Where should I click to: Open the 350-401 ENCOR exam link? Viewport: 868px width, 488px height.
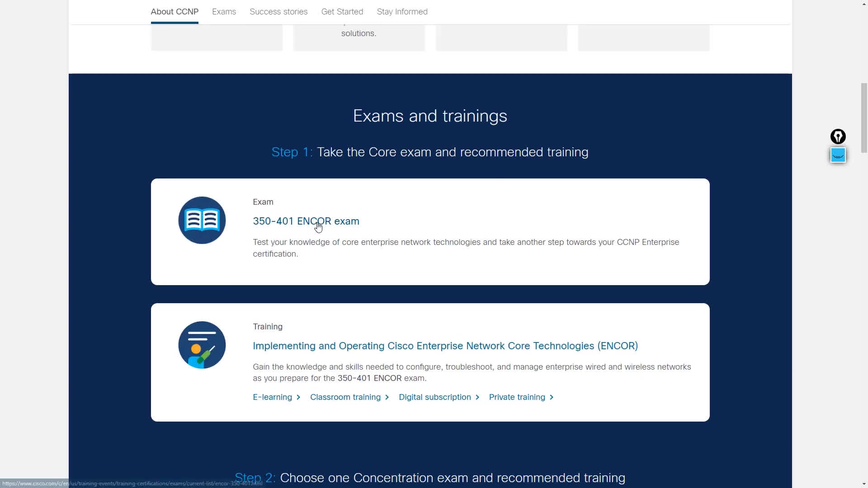pyautogui.click(x=306, y=221)
